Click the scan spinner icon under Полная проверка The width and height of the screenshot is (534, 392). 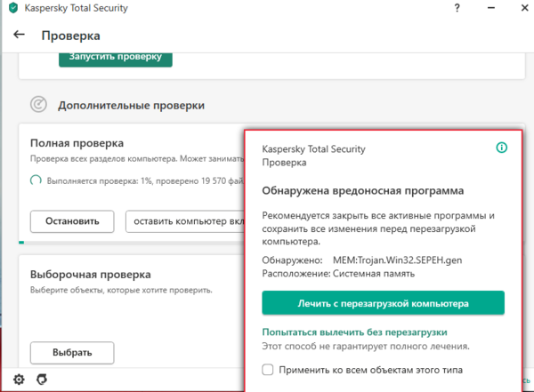point(36,180)
